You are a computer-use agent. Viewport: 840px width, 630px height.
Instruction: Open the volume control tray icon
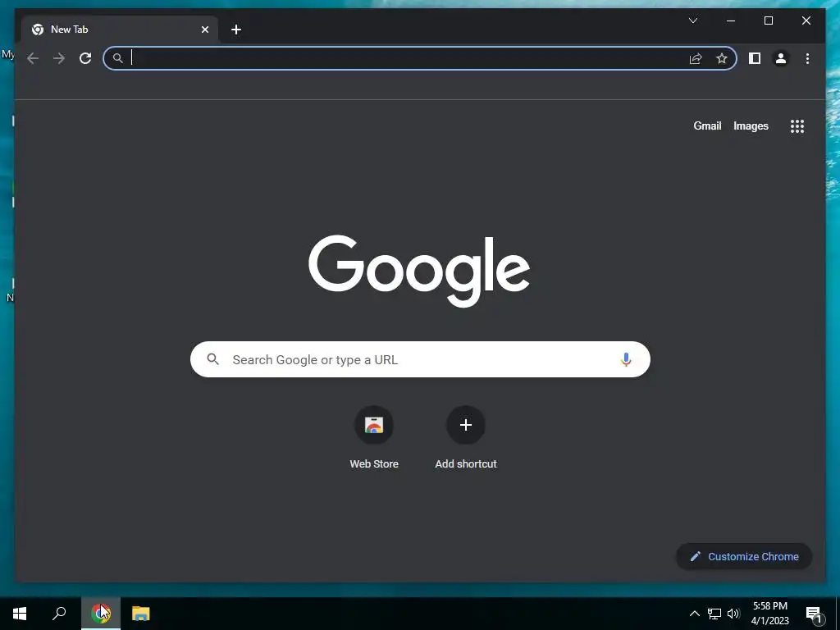(x=733, y=614)
